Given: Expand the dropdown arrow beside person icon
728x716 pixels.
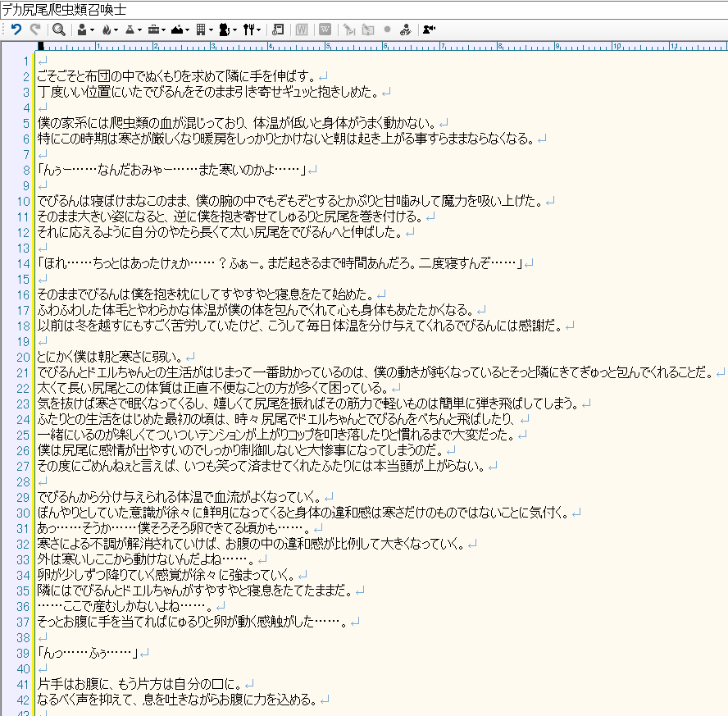Looking at the screenshot, I should click(x=92, y=30).
